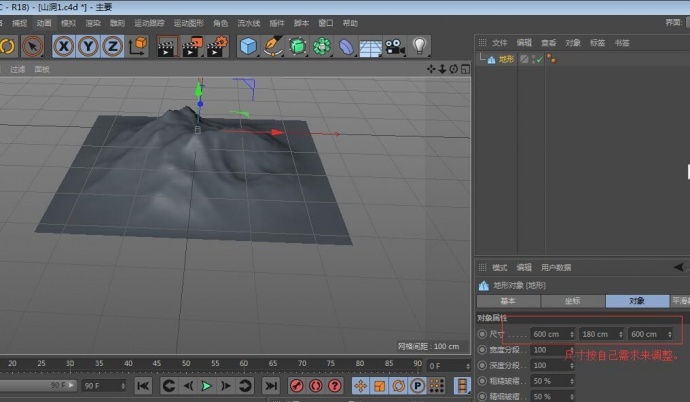Jump to the timeline start
This screenshot has width=690, height=402.
pyautogui.click(x=143, y=385)
